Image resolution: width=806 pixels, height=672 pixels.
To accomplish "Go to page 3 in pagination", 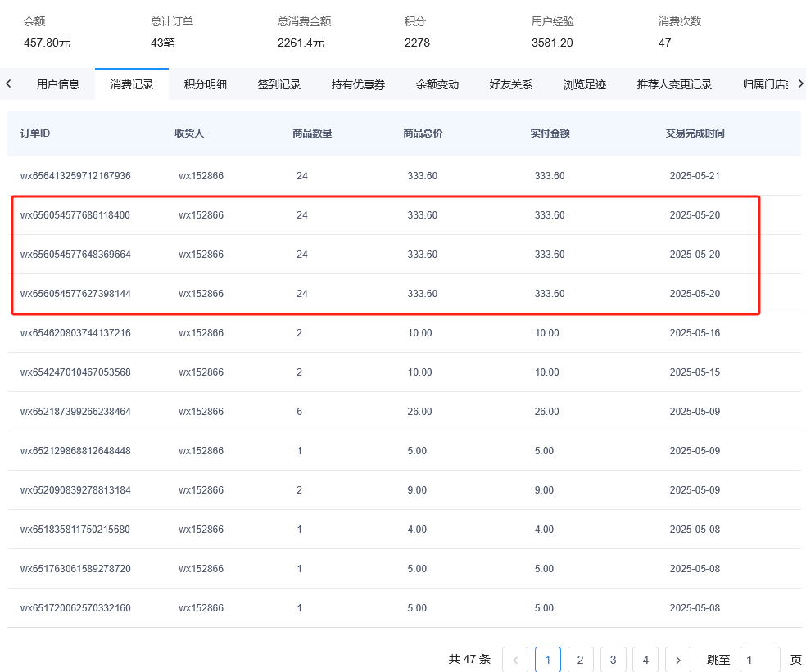I will pos(614,660).
